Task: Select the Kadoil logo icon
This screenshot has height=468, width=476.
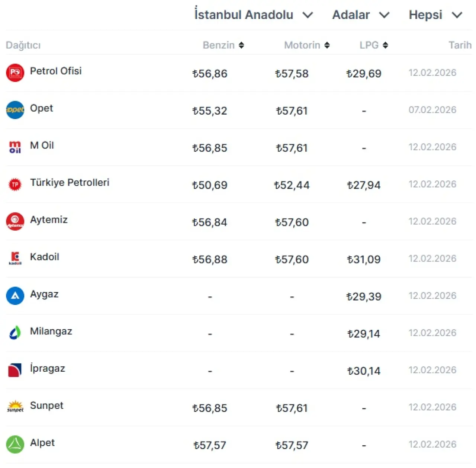Action: [15, 258]
